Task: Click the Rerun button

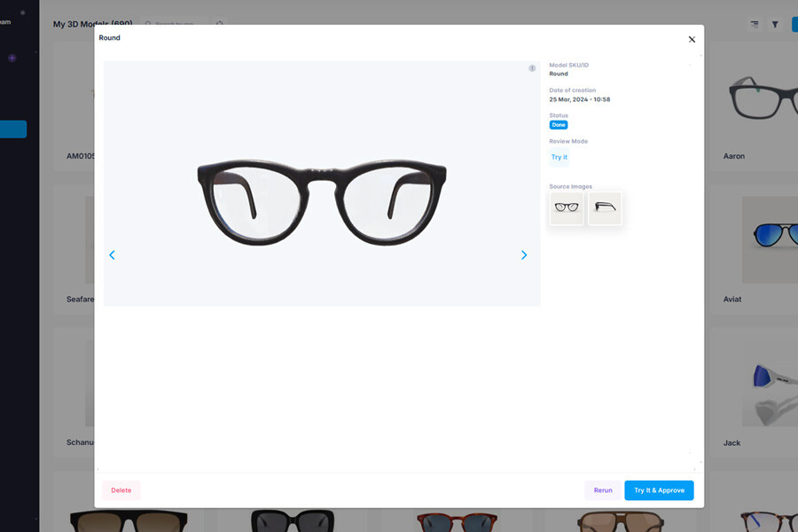Action: [x=603, y=490]
